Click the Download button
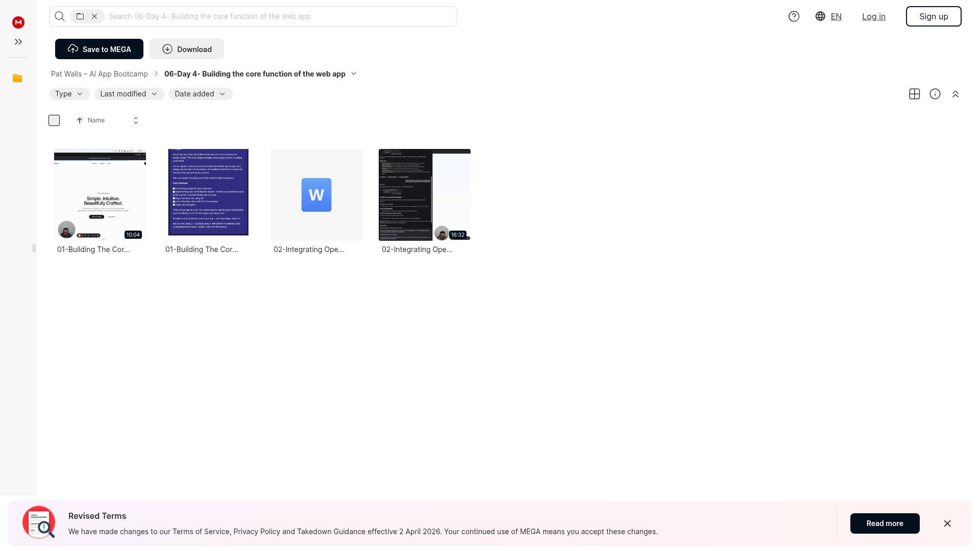The image size is (980, 551). 187,49
